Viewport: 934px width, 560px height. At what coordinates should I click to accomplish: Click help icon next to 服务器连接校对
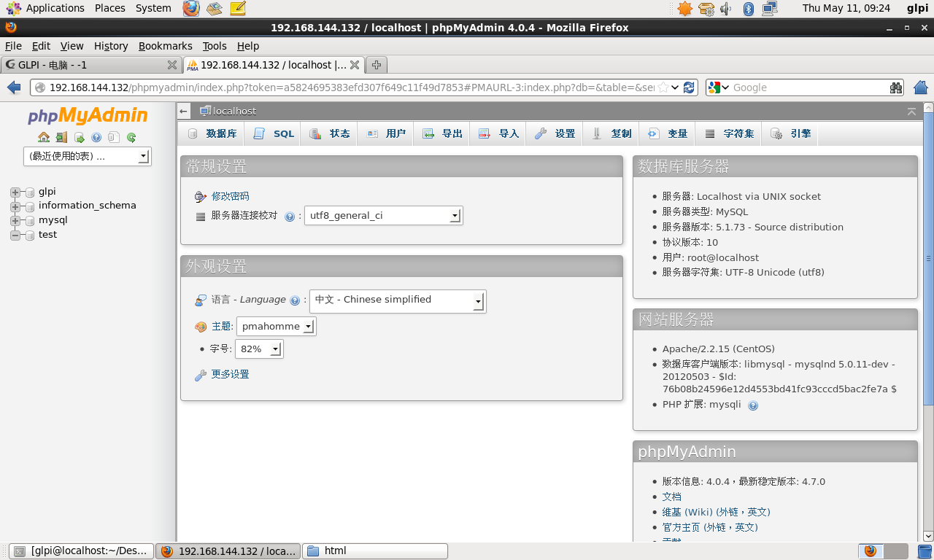point(290,217)
